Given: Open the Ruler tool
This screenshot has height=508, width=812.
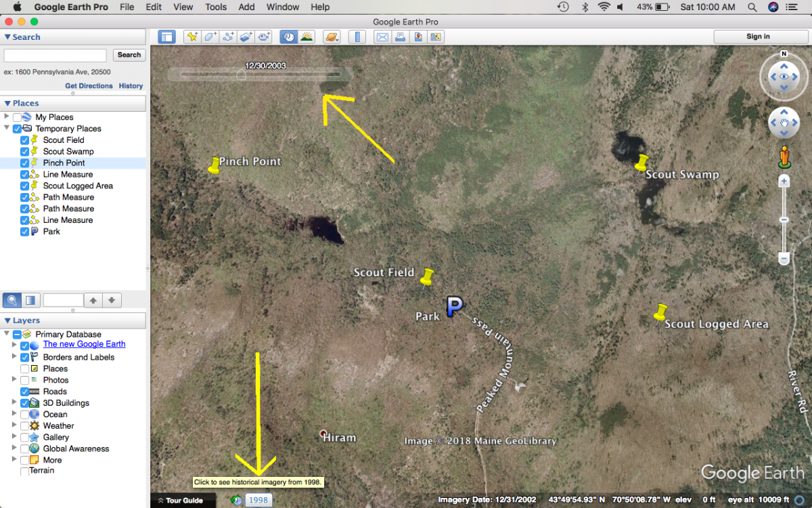Looking at the screenshot, I should coord(357,37).
